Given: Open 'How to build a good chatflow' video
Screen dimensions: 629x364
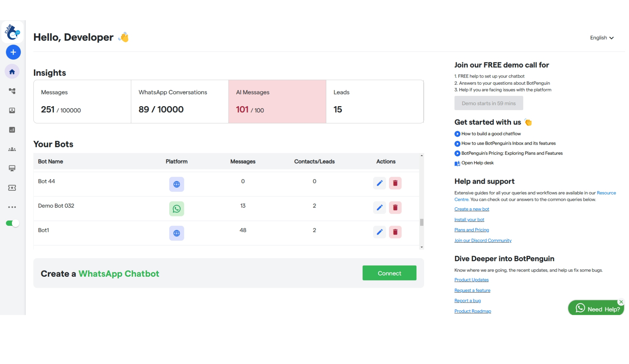Looking at the screenshot, I should (x=491, y=134).
